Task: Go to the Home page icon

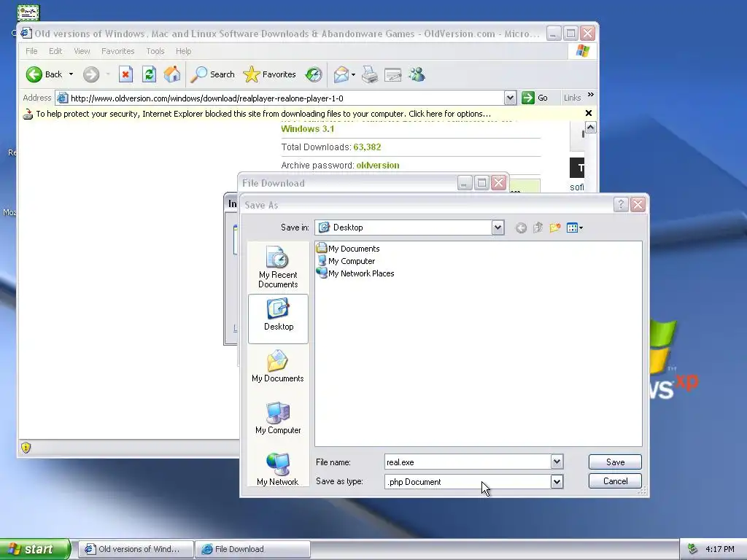Action: point(172,74)
